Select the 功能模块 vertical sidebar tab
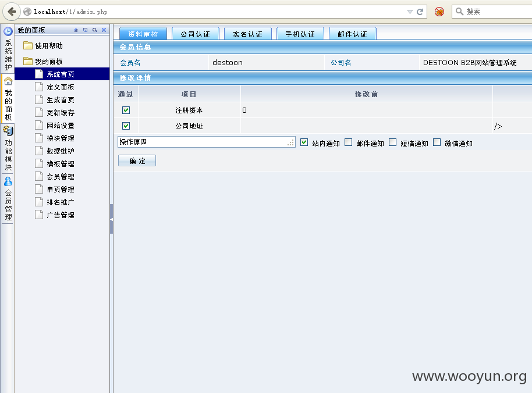Screen dimensions: 532x393 (x=8, y=155)
